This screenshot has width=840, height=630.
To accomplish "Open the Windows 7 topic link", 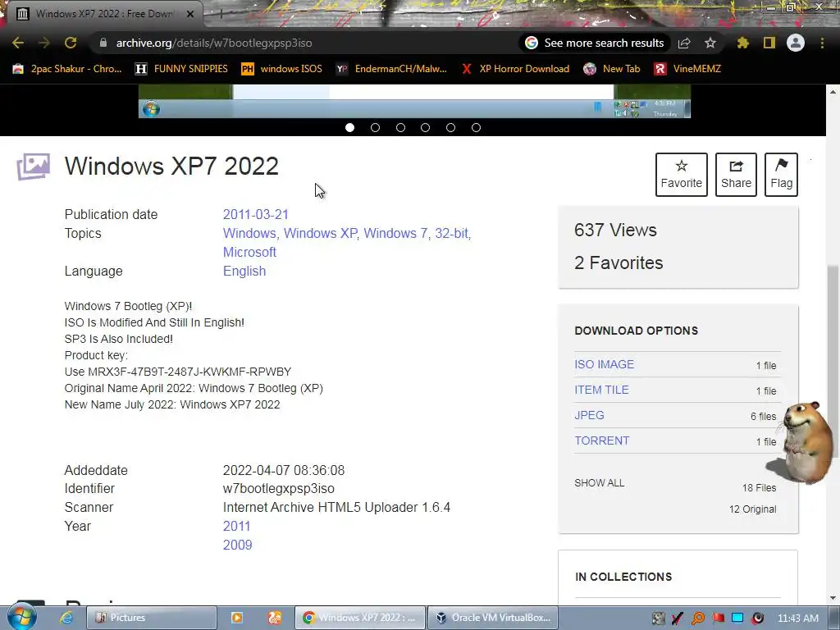I will [395, 234].
